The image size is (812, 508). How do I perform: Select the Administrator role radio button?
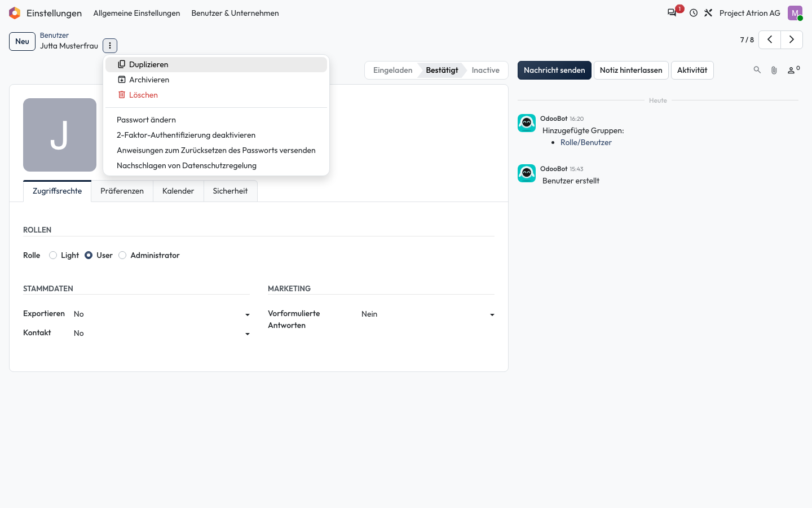pos(122,255)
